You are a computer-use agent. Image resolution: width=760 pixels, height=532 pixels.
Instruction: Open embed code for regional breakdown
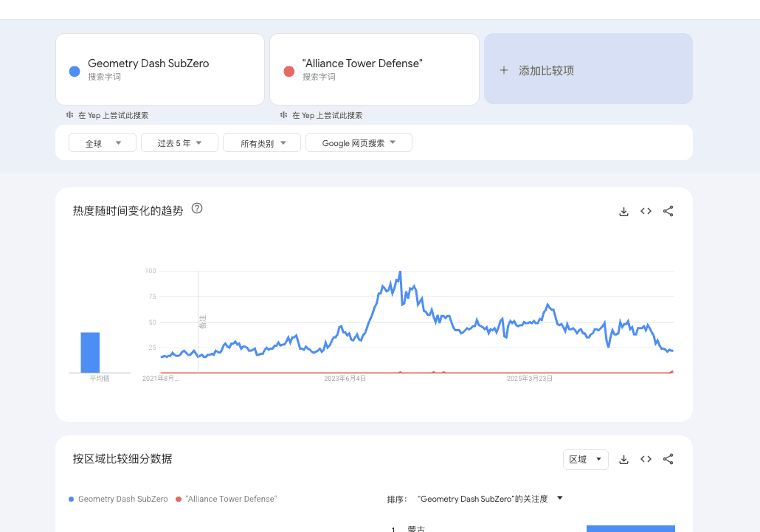tap(646, 459)
